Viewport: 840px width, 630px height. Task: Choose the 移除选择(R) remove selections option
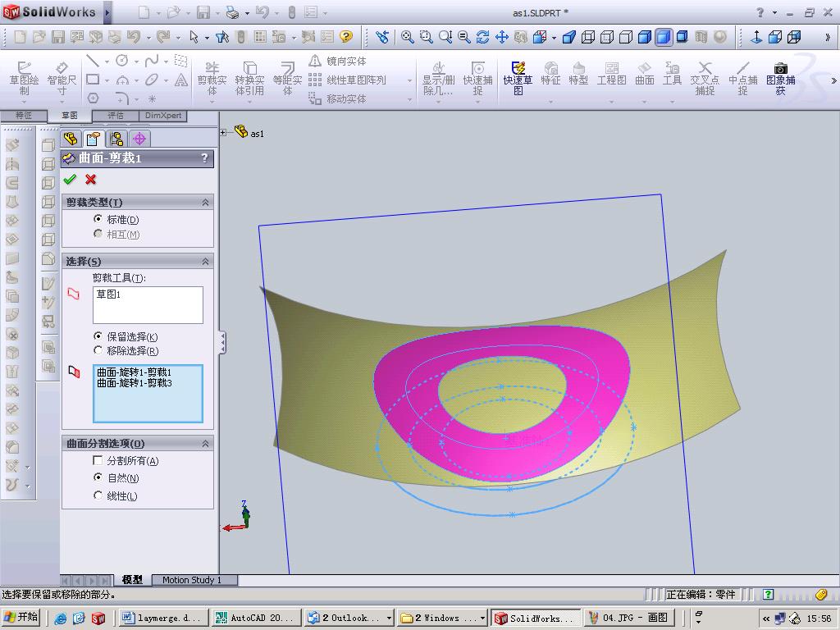[98, 350]
